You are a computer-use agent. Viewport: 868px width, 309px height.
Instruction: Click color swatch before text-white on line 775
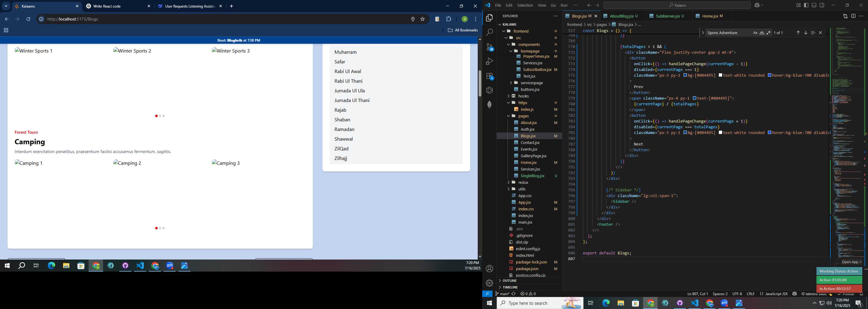click(720, 75)
